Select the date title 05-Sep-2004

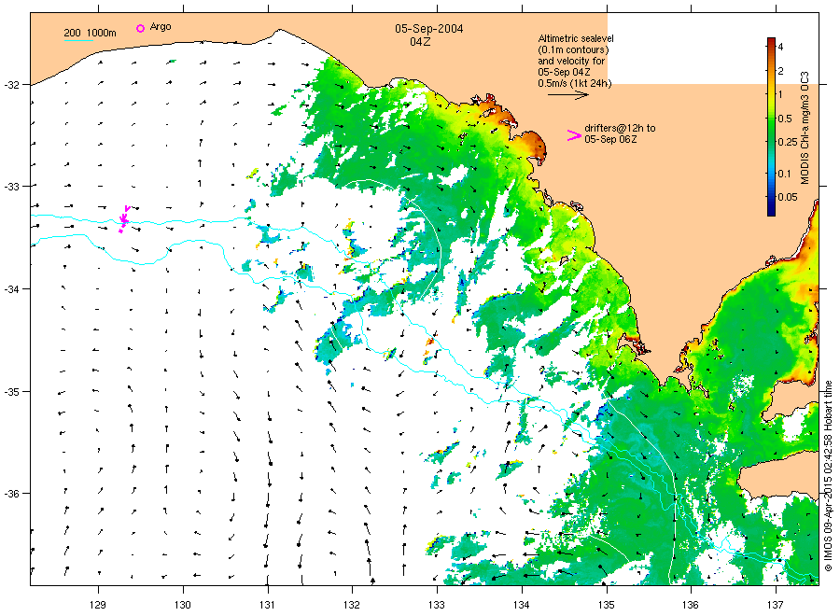(x=429, y=29)
